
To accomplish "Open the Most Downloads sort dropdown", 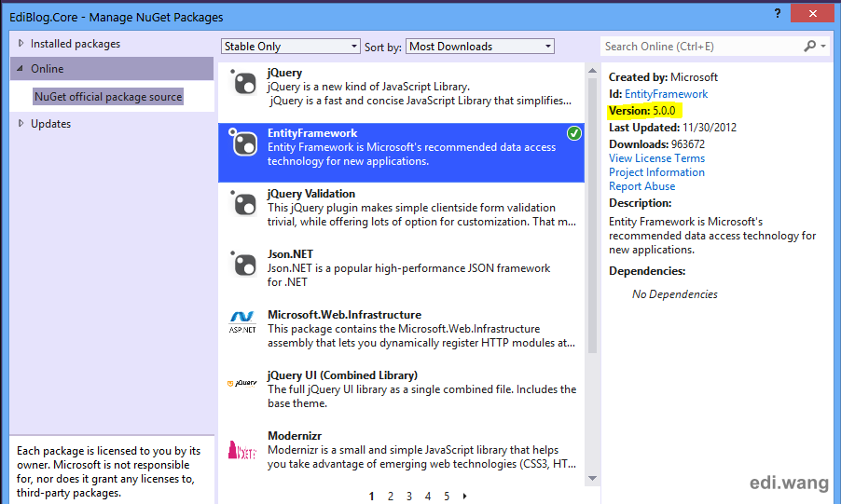I will 480,46.
